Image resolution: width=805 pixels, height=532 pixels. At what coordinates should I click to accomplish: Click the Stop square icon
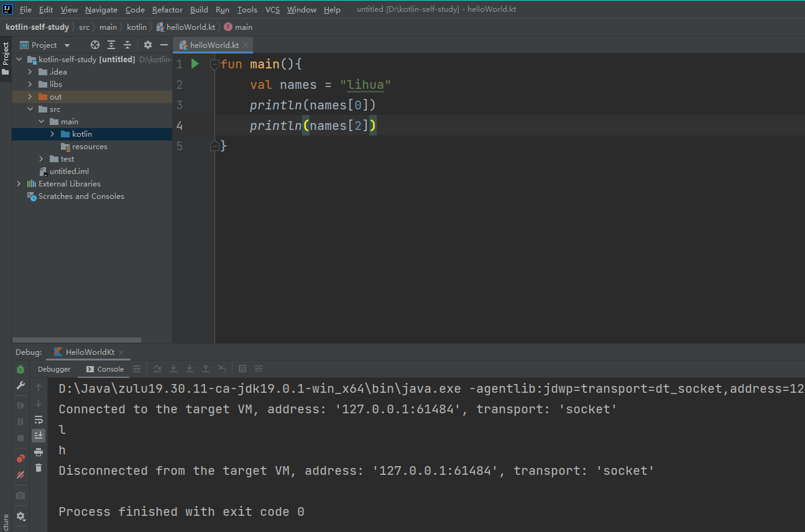point(21,438)
